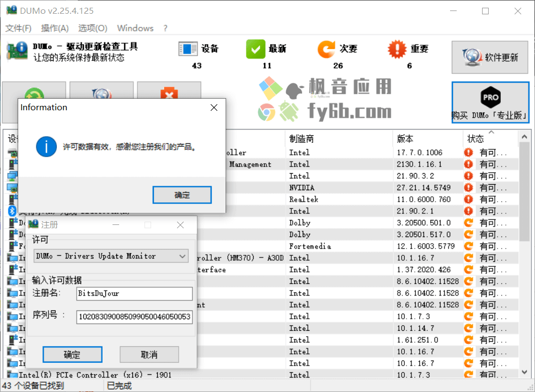This screenshot has height=392, width=535.
Task: Click the red status icon for version 21.90.2.1
Action: [x=468, y=211]
